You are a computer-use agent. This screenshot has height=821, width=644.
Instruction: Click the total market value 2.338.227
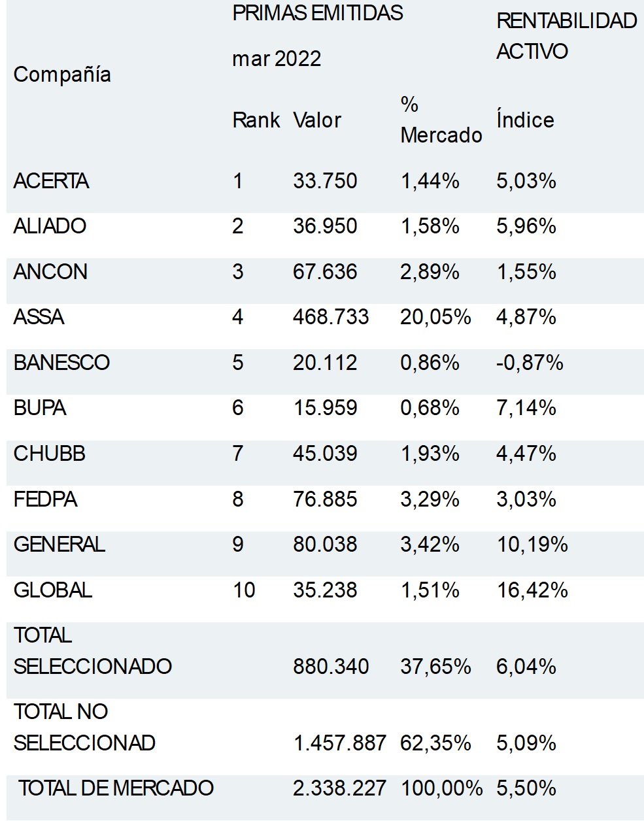tap(339, 788)
